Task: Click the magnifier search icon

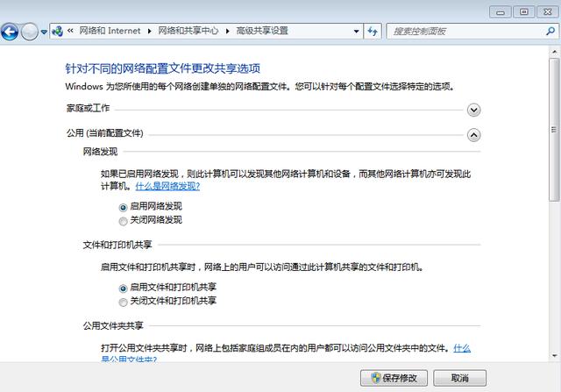Action: tap(550, 32)
